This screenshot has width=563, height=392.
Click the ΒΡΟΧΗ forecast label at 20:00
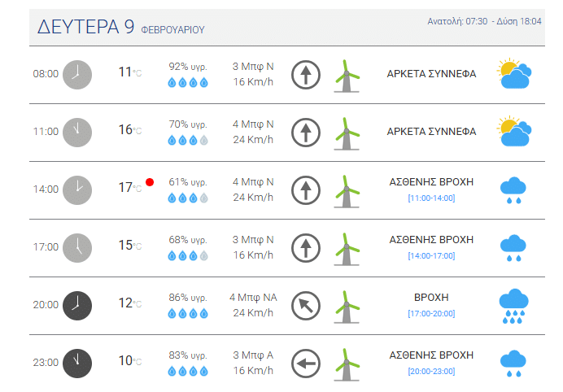[431, 298]
